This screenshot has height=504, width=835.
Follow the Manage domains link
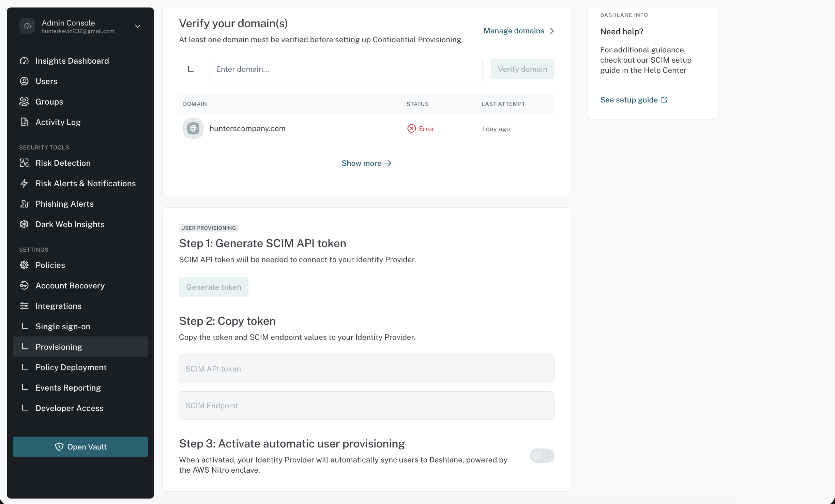[x=519, y=31]
